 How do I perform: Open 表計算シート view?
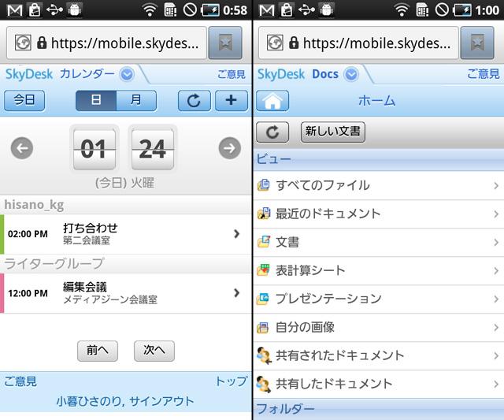click(378, 270)
